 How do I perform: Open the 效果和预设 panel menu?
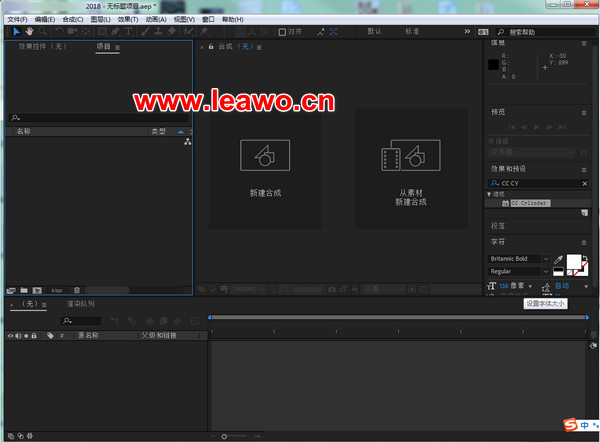pos(584,170)
